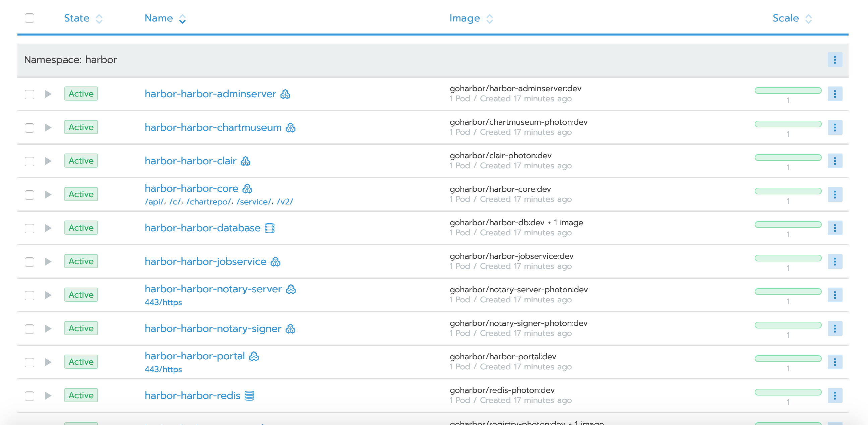Image resolution: width=868 pixels, height=425 pixels.
Task: Click workload icon beside harbor-harbor-chartmuseum
Action: click(291, 128)
